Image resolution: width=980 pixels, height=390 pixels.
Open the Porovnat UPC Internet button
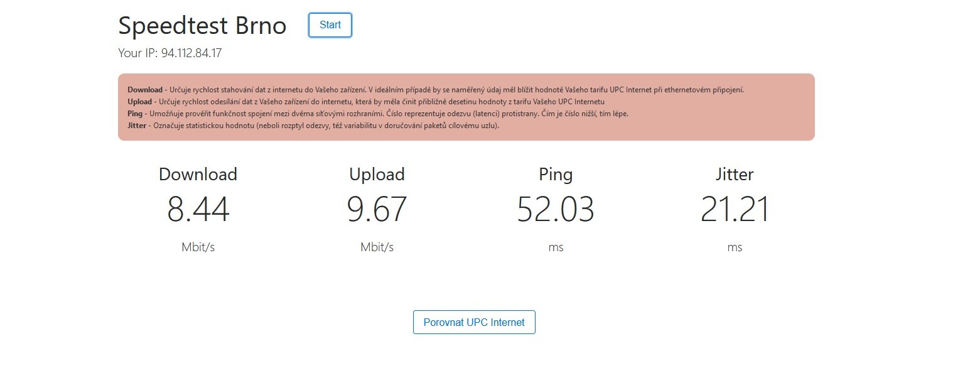tap(474, 322)
